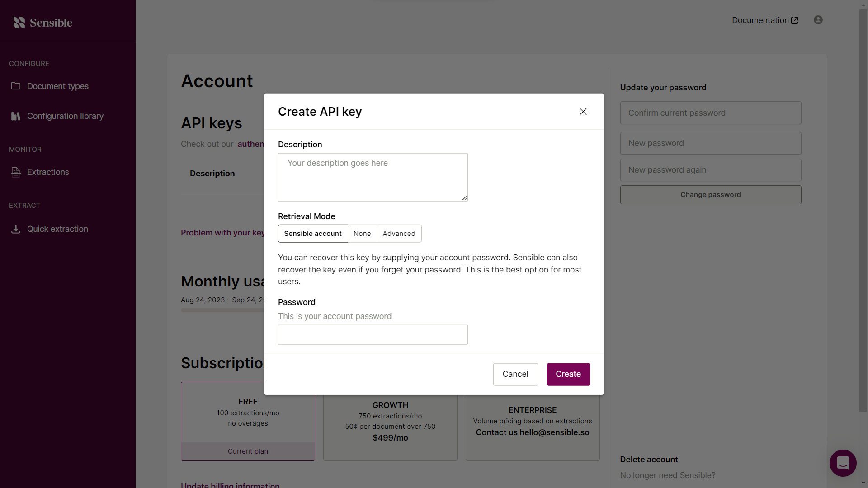This screenshot has height=488, width=868.
Task: Click the Extractions monitor icon
Action: click(16, 172)
